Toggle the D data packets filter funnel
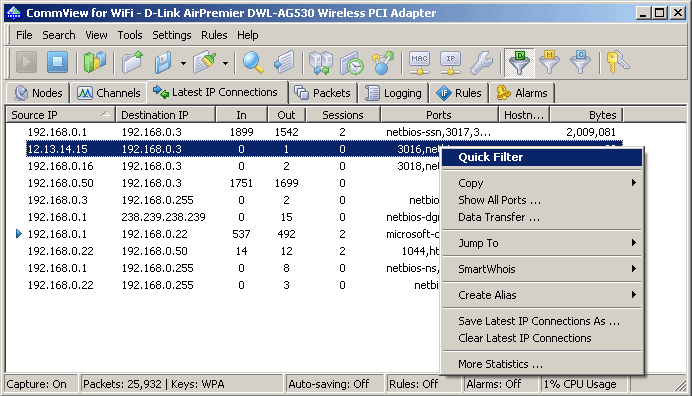692x396 pixels. click(x=519, y=62)
